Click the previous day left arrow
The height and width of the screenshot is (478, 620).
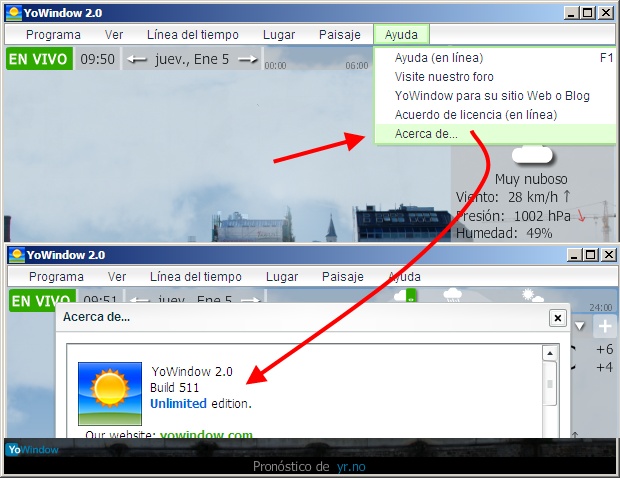137,59
